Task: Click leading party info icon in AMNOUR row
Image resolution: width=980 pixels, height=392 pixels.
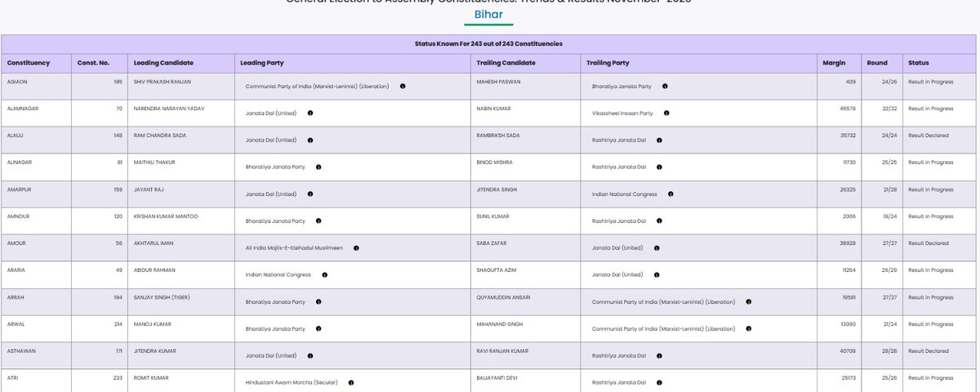Action: tap(318, 220)
